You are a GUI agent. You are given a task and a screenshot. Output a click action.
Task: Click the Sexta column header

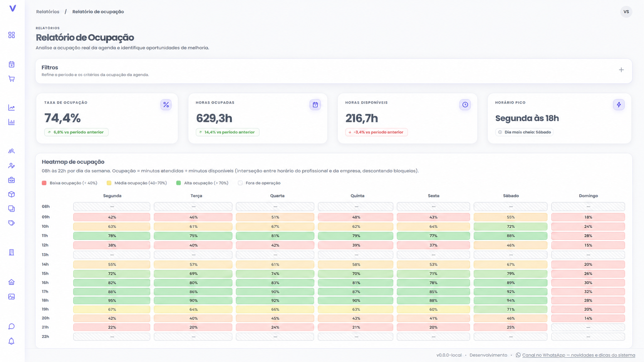433,196
